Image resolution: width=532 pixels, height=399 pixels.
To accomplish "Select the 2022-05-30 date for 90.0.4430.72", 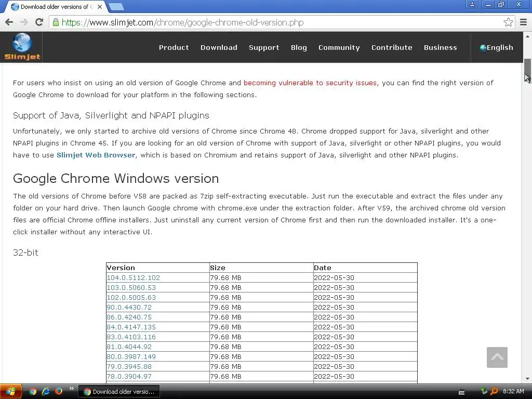I will click(x=334, y=307).
